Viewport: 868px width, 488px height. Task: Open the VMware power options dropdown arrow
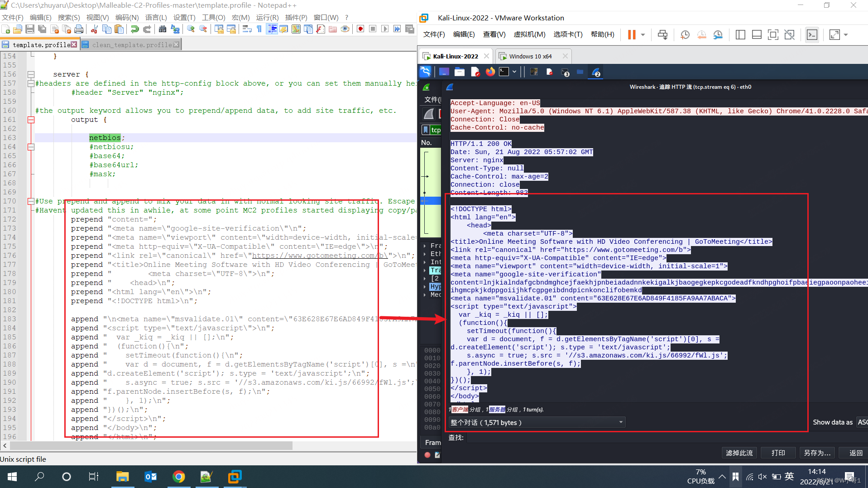(x=643, y=35)
